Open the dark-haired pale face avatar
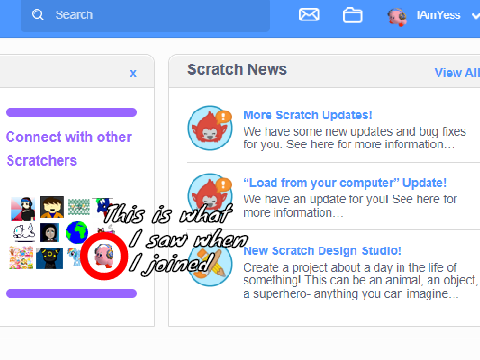This screenshot has width=480, height=360. [x=49, y=232]
